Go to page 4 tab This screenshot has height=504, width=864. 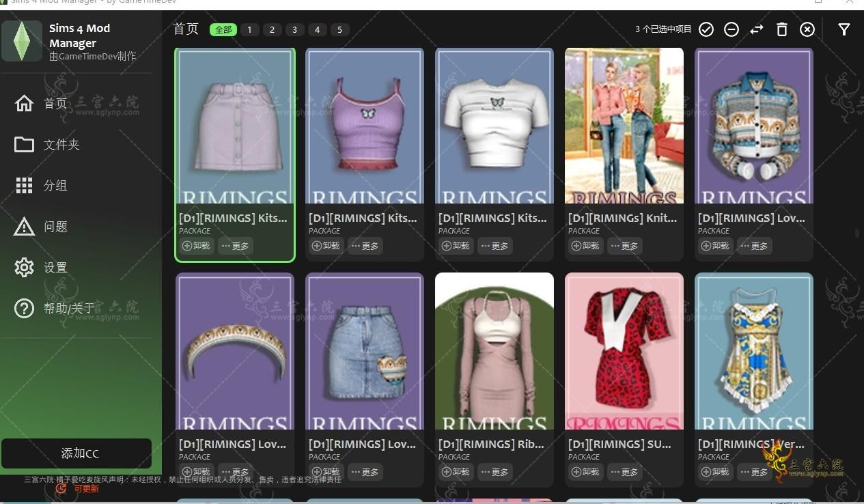click(x=317, y=29)
